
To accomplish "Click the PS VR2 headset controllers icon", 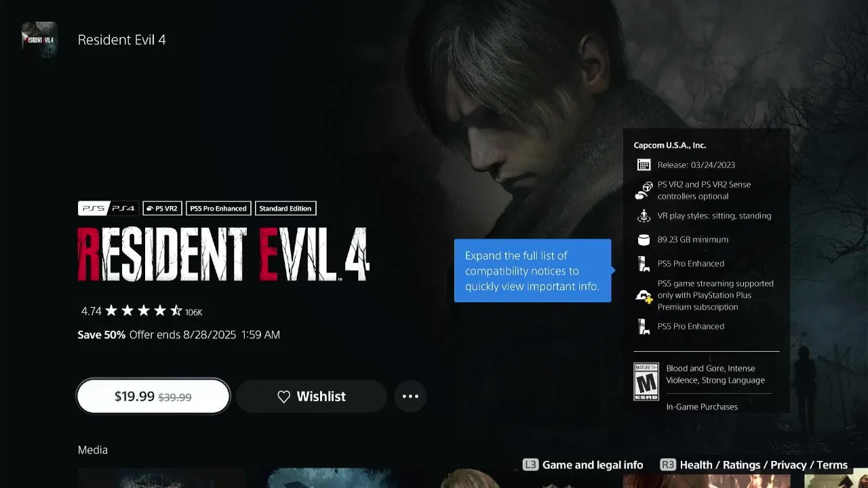I will 644,190.
